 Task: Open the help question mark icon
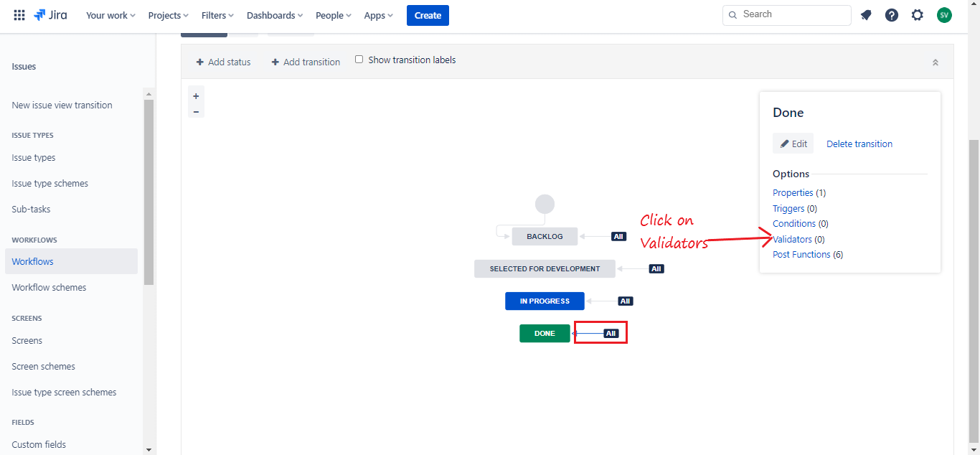click(892, 15)
